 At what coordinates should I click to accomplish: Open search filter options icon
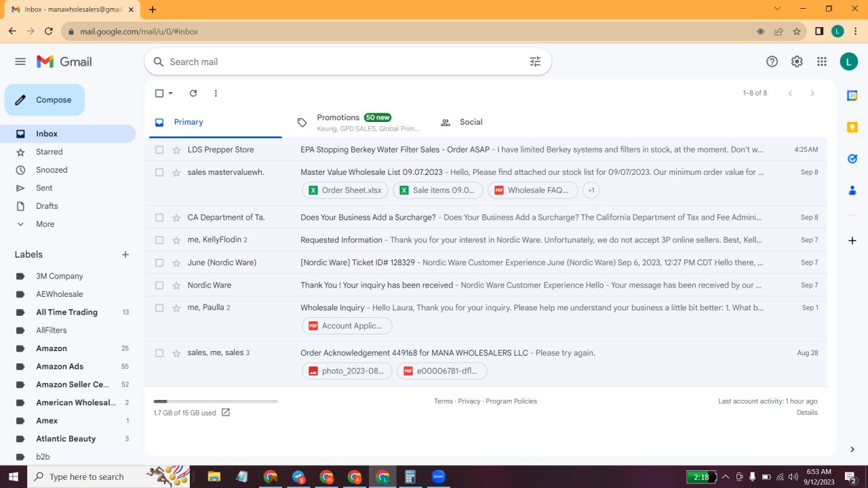click(535, 62)
